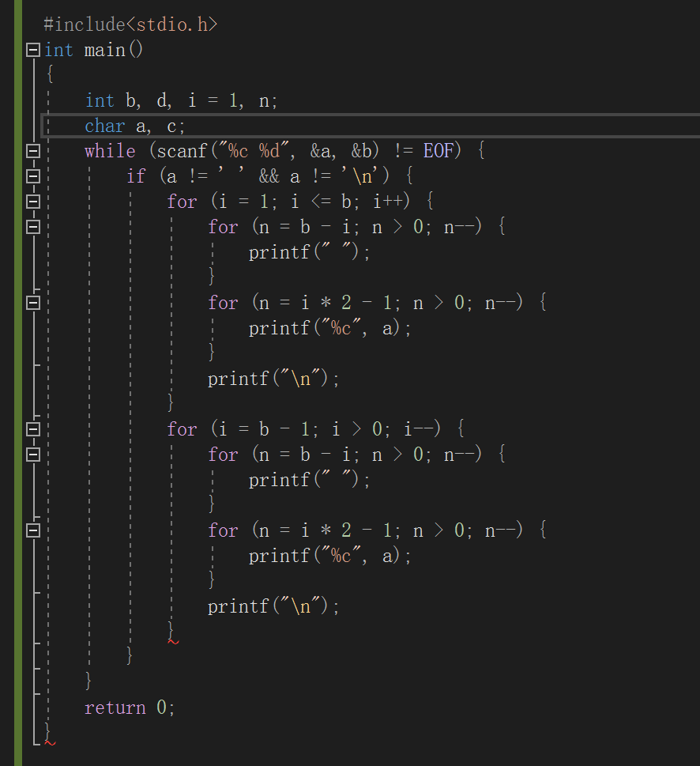
Task: Click 'i--' in the descending for loop
Action: point(419,429)
